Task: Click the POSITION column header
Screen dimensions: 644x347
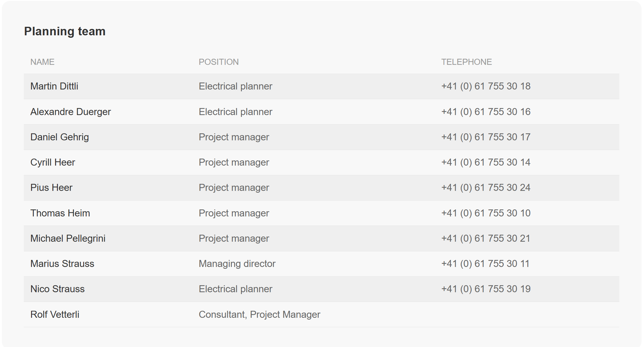Action: coord(218,62)
